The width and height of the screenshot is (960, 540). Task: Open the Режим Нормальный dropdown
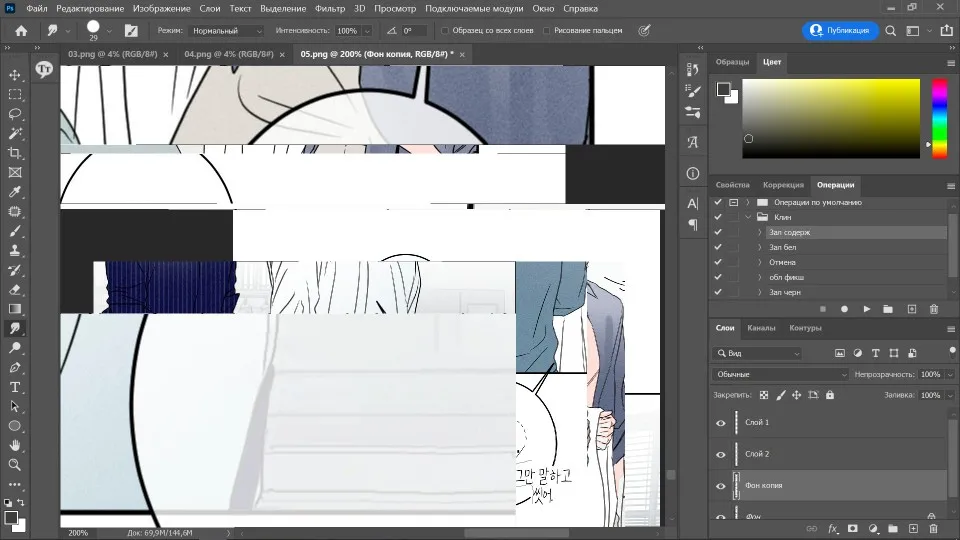(227, 31)
